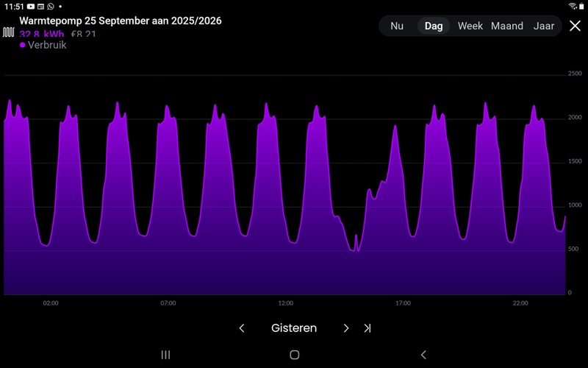Tap the YouTube notification icon
This screenshot has height=368, width=588.
[31, 7]
